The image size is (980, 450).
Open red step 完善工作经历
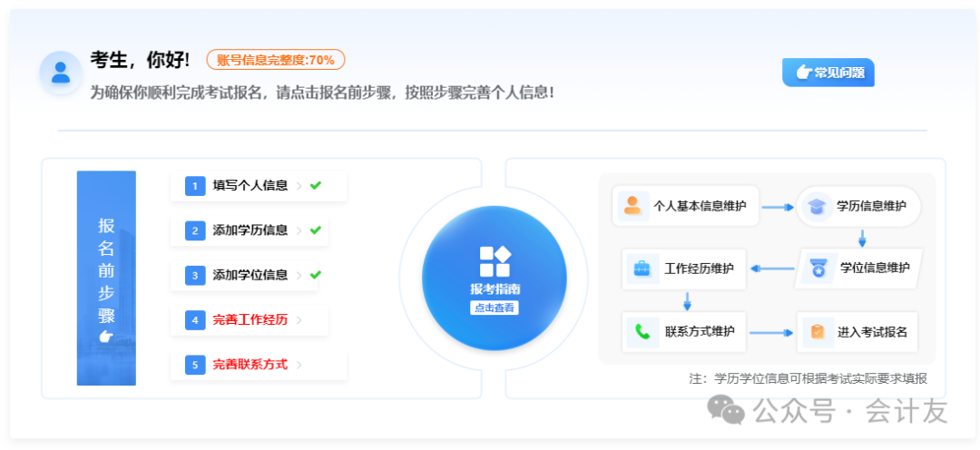[x=250, y=320]
